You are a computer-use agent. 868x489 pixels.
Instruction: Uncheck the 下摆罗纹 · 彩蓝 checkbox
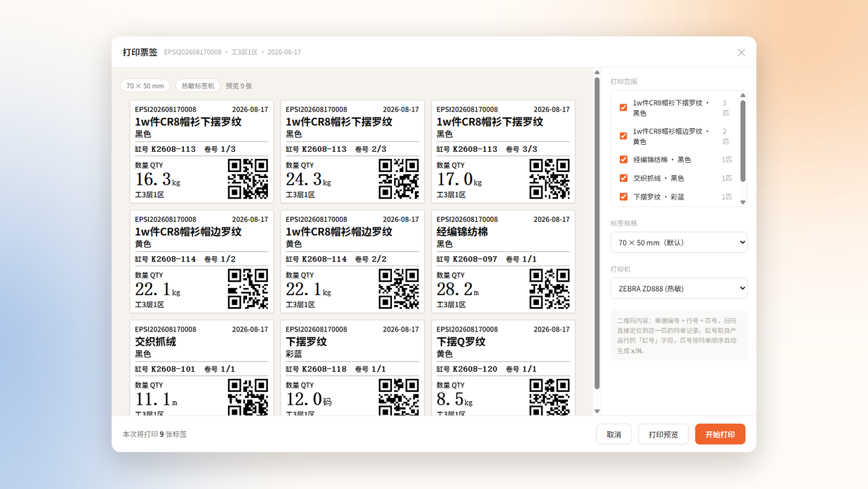coord(623,197)
